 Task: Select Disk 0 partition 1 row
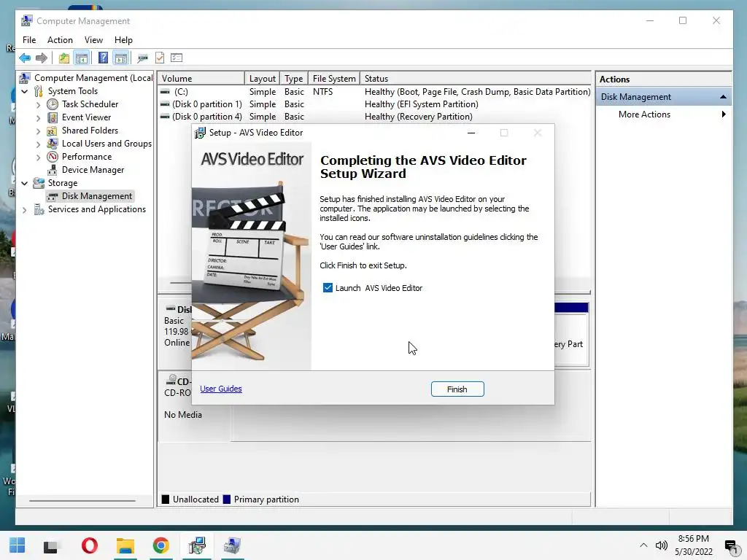[374, 104]
